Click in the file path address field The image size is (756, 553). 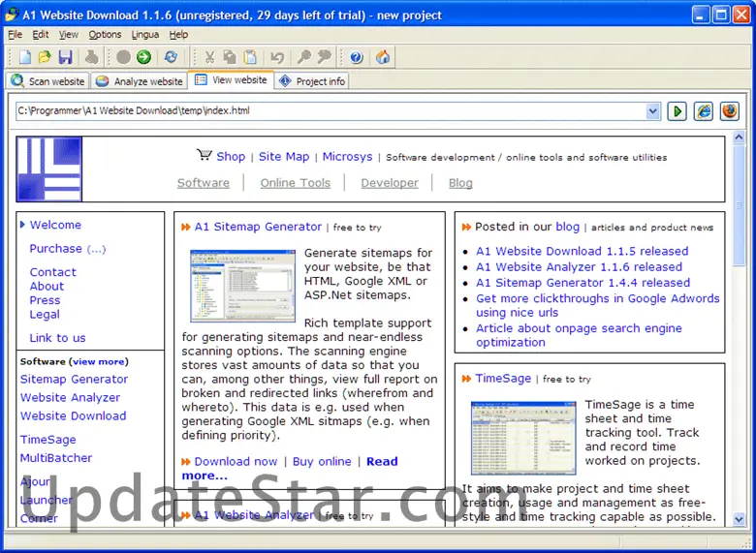tap(330, 111)
